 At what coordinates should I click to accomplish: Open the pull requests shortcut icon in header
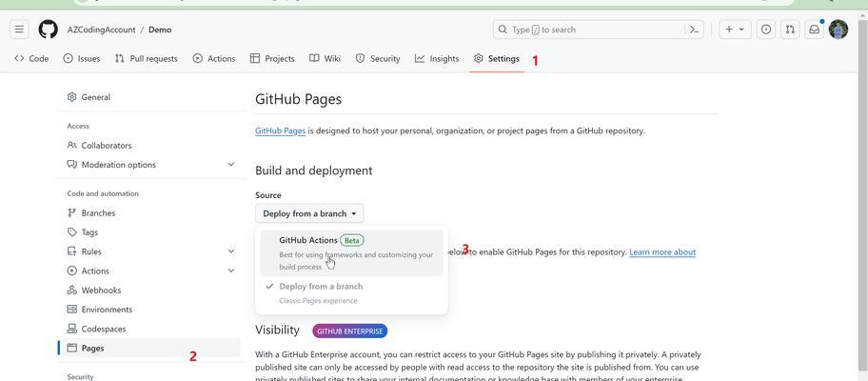[x=790, y=30]
